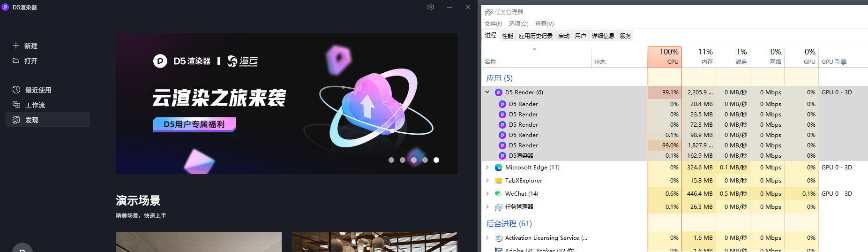
Task: Click the user avatar at sidebar bottom
Action: pos(22,248)
